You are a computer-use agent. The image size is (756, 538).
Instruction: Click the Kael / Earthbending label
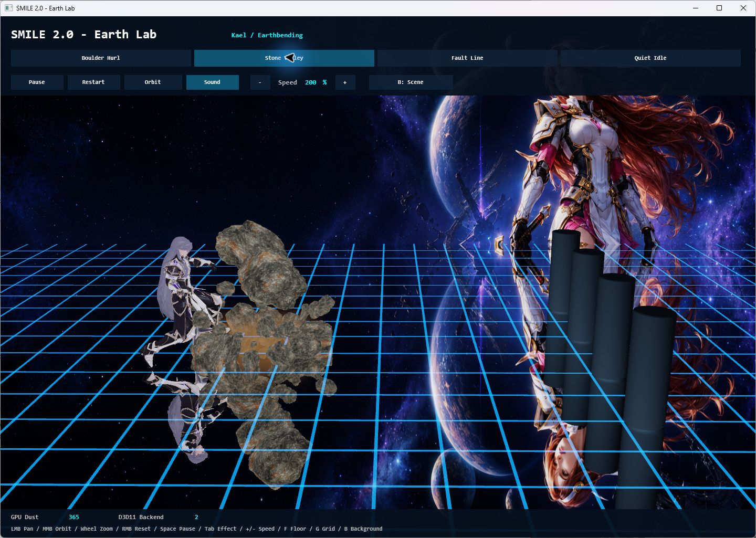click(267, 35)
